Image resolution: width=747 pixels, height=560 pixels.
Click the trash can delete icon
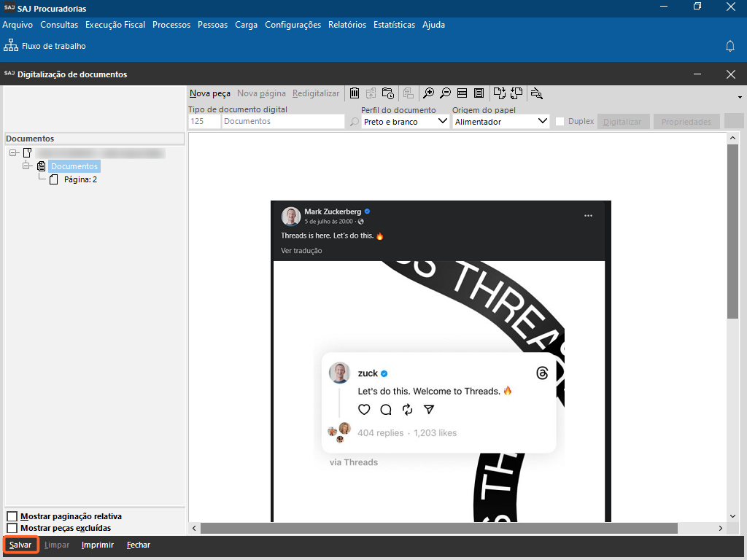pos(355,93)
